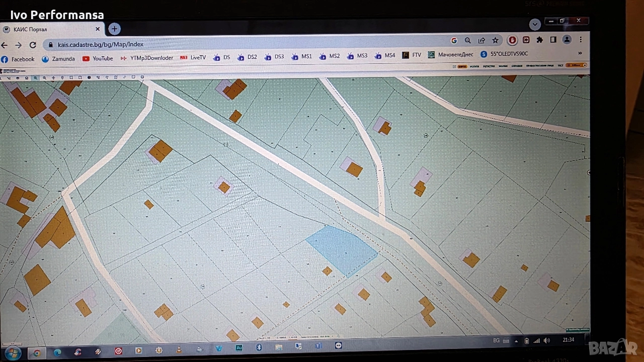
Task: Open the Chrome three-dot menu
Action: pos(581,40)
